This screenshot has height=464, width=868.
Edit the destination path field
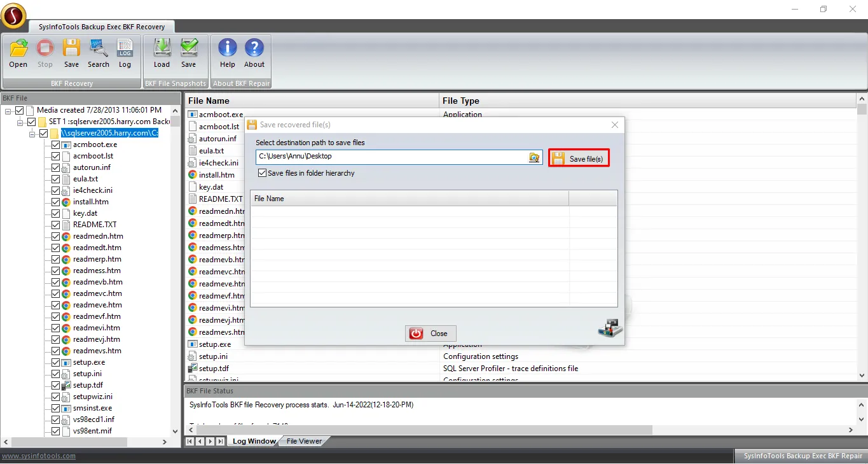point(392,157)
